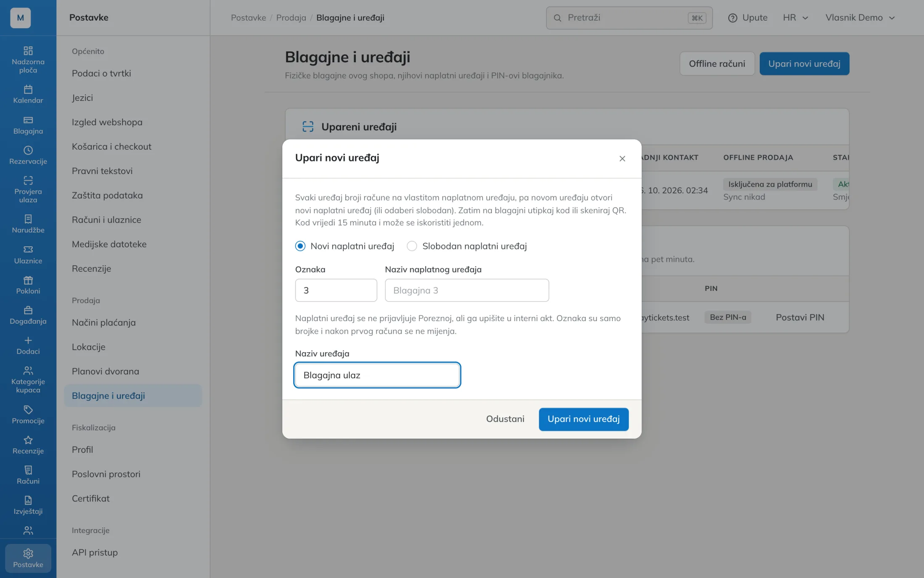Click the Offline računi button
This screenshot has width=924, height=578.
point(717,63)
